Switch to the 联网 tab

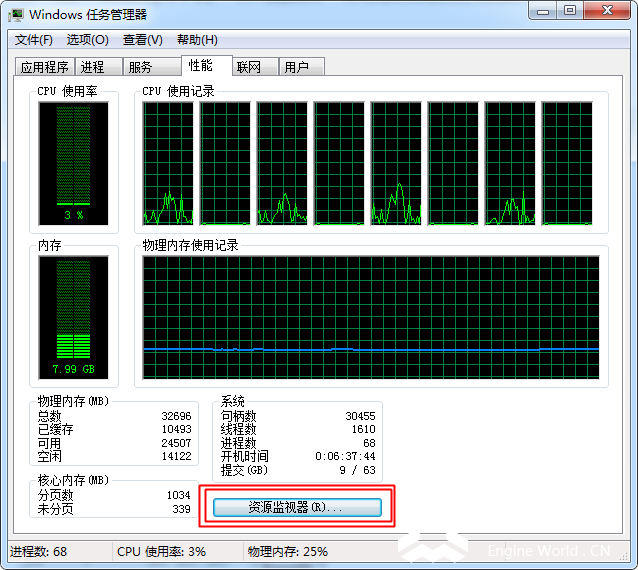255,67
